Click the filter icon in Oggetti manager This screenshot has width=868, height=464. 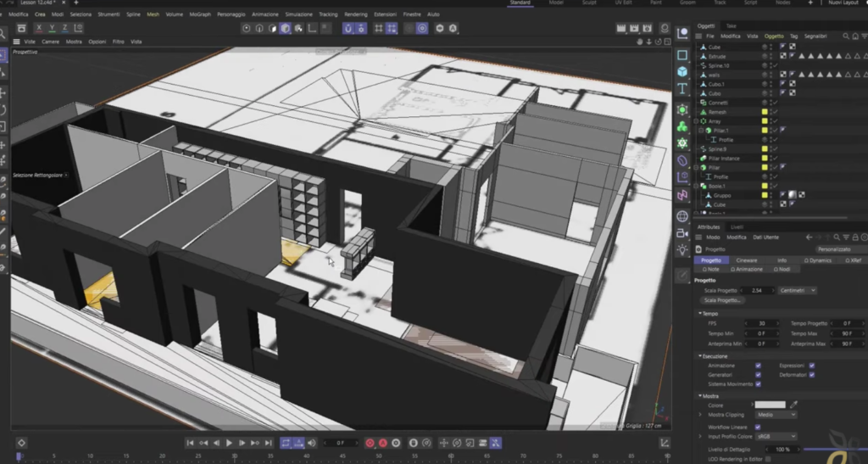coord(864,36)
